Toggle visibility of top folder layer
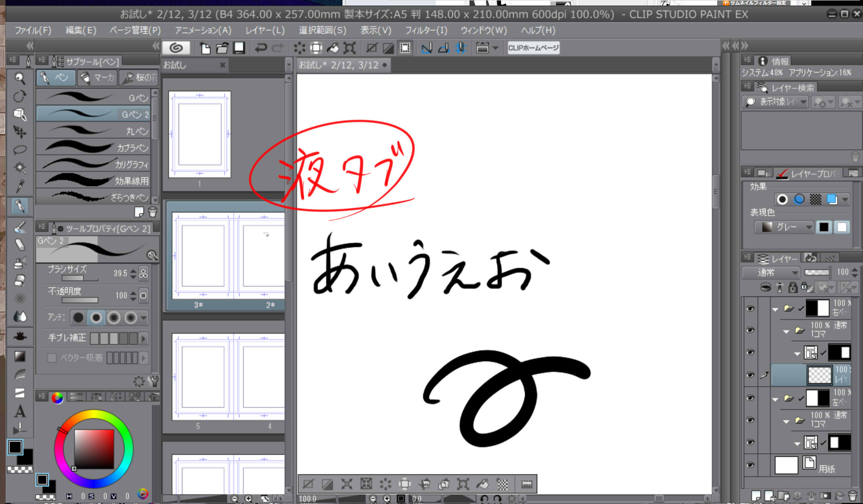This screenshot has height=504, width=863. 750,308
